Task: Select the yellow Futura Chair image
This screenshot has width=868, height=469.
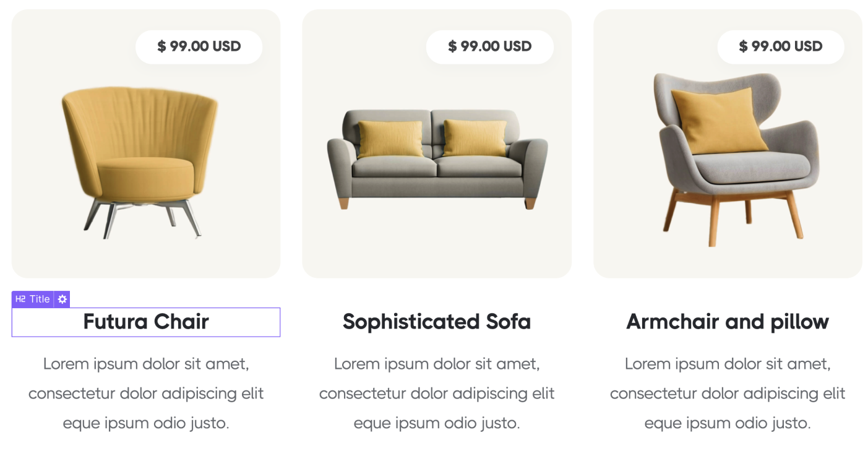Action: pyautogui.click(x=141, y=161)
